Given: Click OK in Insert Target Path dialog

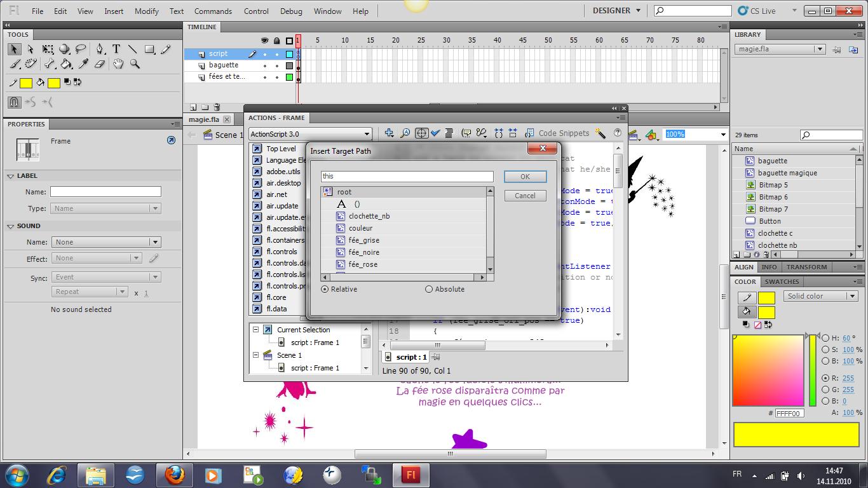Looking at the screenshot, I should pos(525,177).
